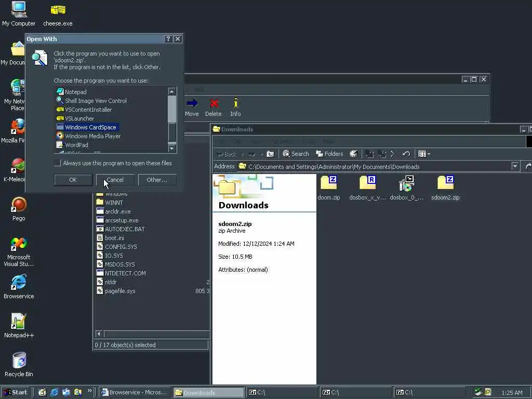Select IO.SYS in the file list
The height and width of the screenshot is (399, 532).
110,255
